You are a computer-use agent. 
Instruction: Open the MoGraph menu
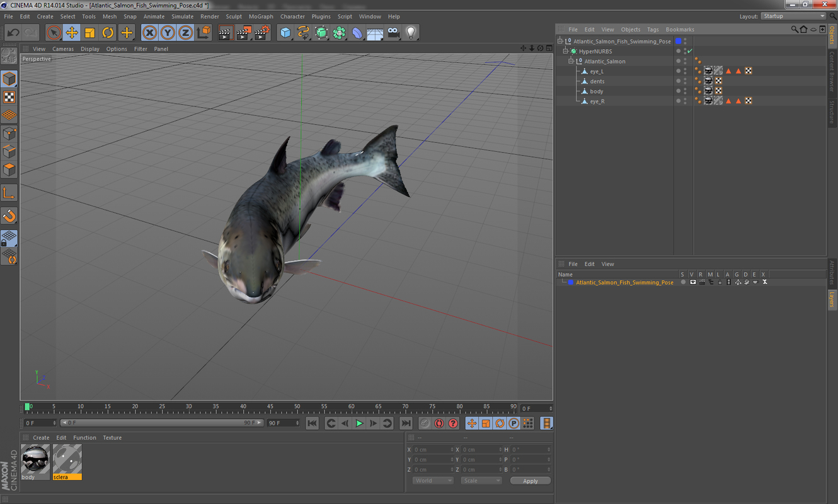261,16
